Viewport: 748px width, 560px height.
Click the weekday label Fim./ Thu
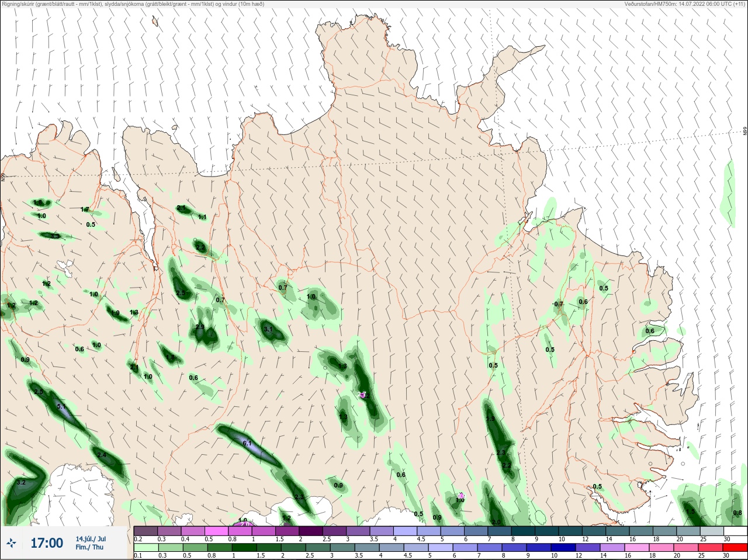click(89, 547)
